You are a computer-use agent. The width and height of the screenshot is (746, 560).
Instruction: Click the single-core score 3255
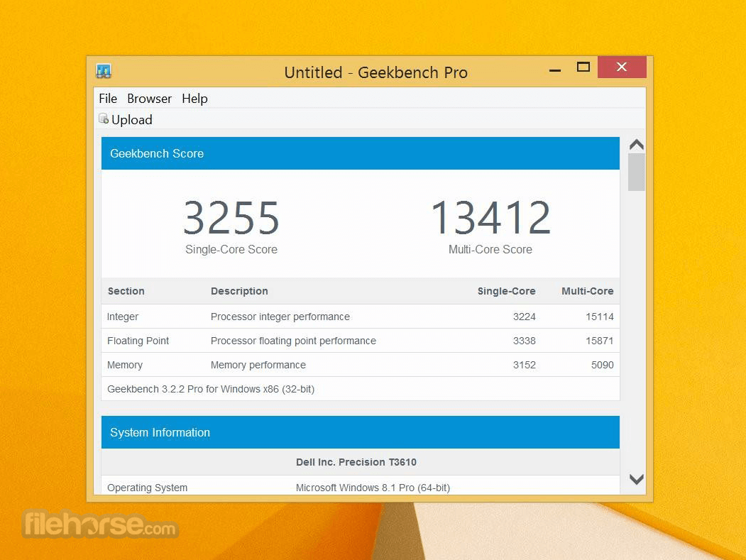231,218
